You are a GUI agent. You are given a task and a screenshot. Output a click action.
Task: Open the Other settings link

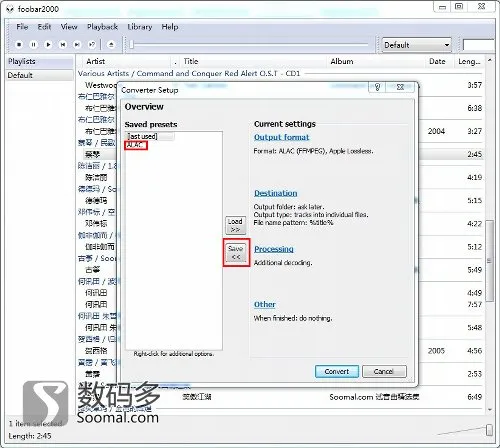click(265, 304)
